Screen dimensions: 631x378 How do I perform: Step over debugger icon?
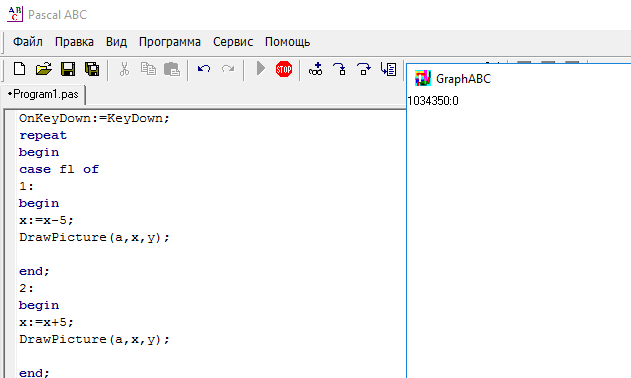point(363,69)
